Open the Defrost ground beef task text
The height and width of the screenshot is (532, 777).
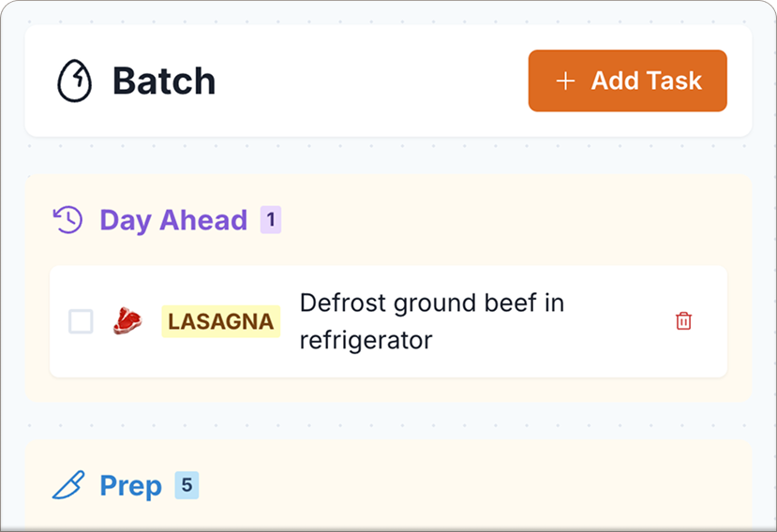pos(431,304)
